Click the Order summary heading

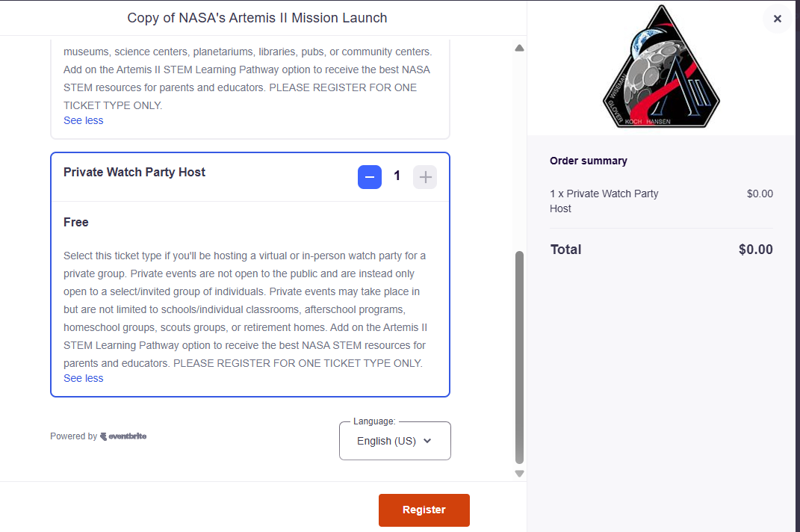(x=589, y=161)
